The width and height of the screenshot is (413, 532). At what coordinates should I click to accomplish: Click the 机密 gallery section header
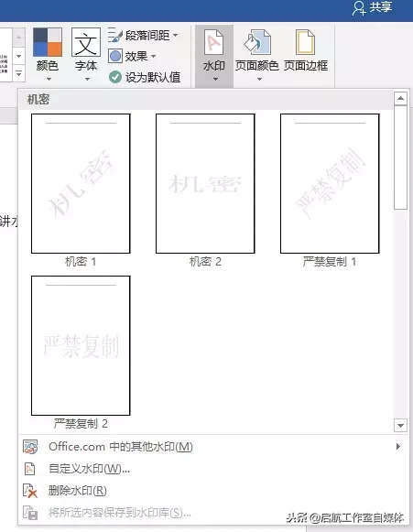[x=206, y=100]
